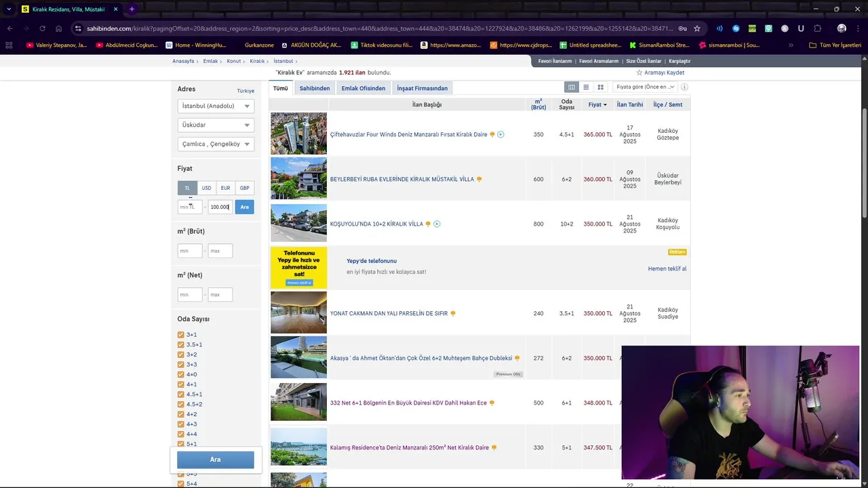Open Favori İlanlarım link

click(x=555, y=61)
